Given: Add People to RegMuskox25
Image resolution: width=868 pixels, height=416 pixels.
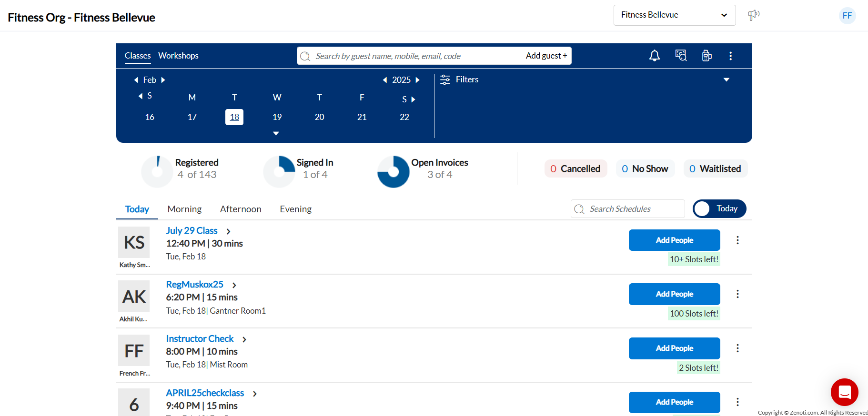Looking at the screenshot, I should point(675,294).
